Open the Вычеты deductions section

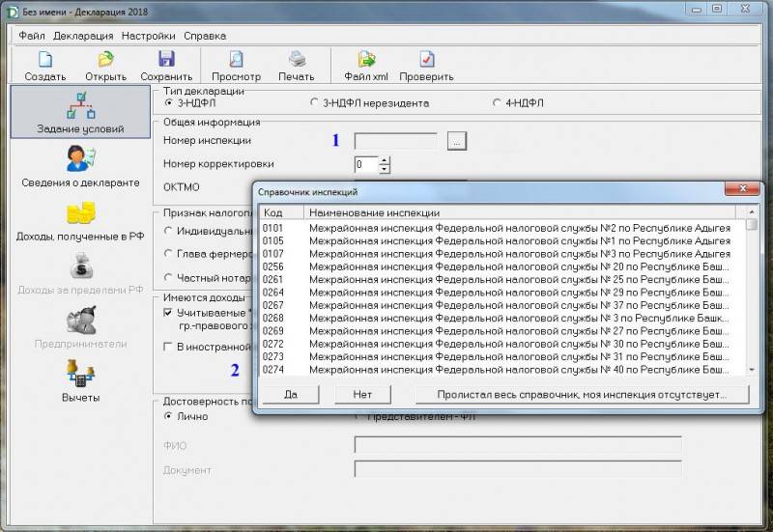80,379
